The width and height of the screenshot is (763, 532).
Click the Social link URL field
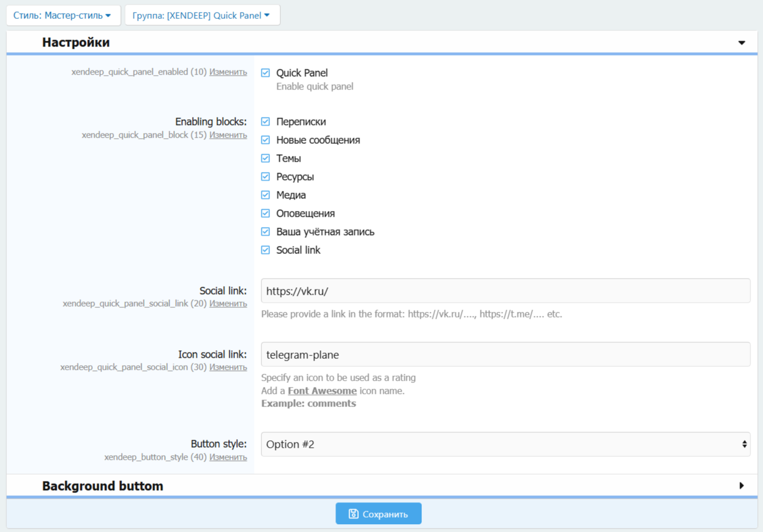pyautogui.click(x=505, y=291)
